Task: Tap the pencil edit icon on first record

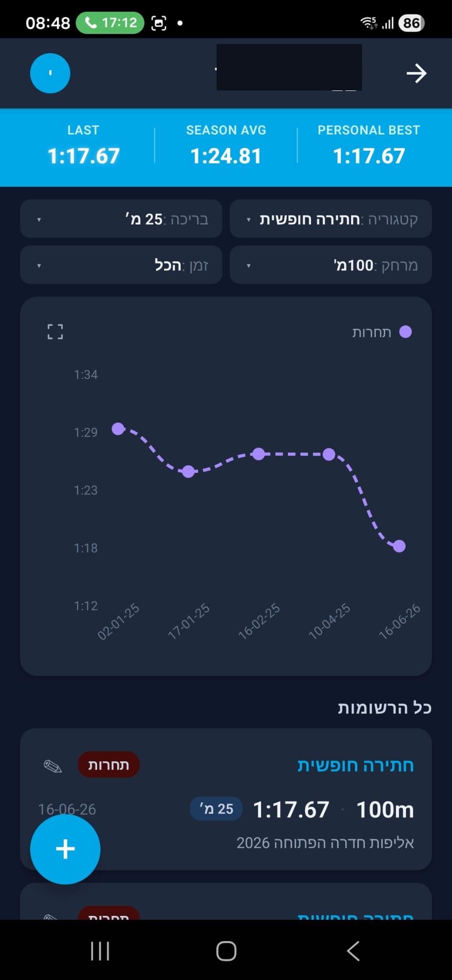Action: pos(53,766)
